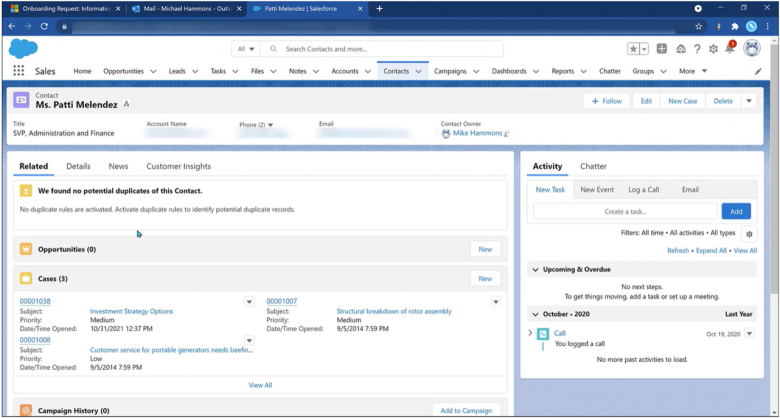Image resolution: width=780 pixels, height=418 pixels.
Task: Open the Opportunities nav dropdown chevron
Action: tap(153, 72)
